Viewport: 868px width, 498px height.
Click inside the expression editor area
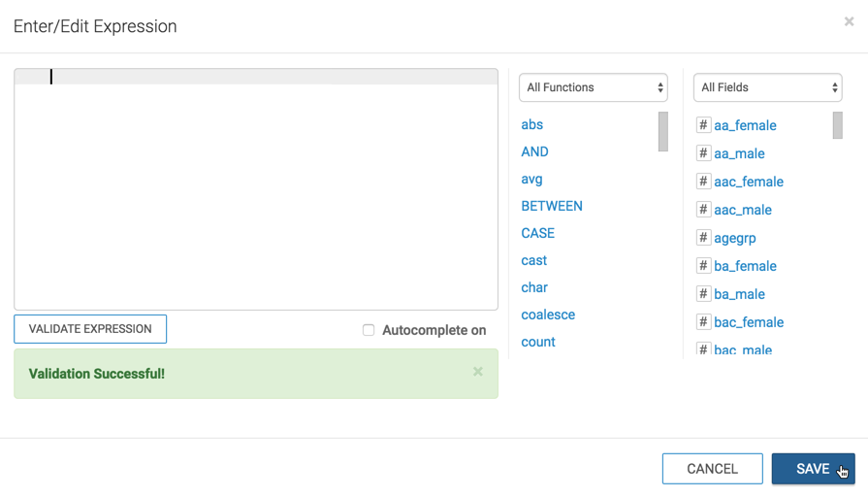256,194
